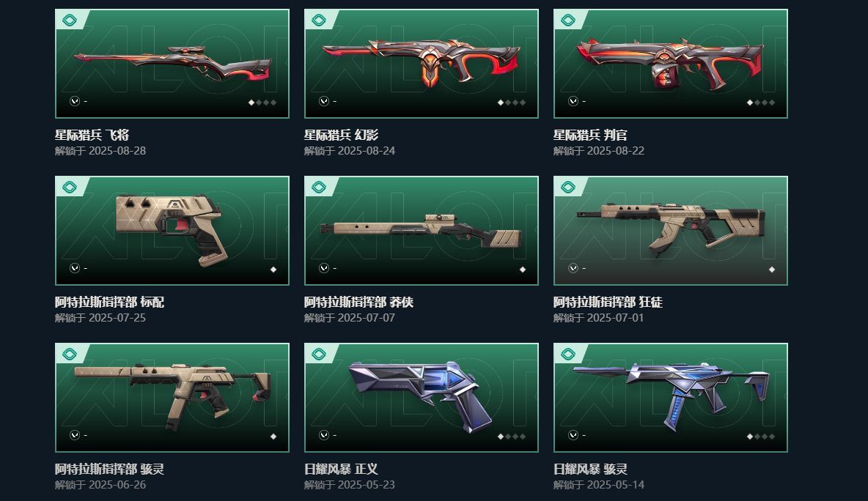Click the badge icon on 阿特拉斯指挥部 狂徒 card
Image resolution: width=868 pixels, height=501 pixels.
point(567,188)
